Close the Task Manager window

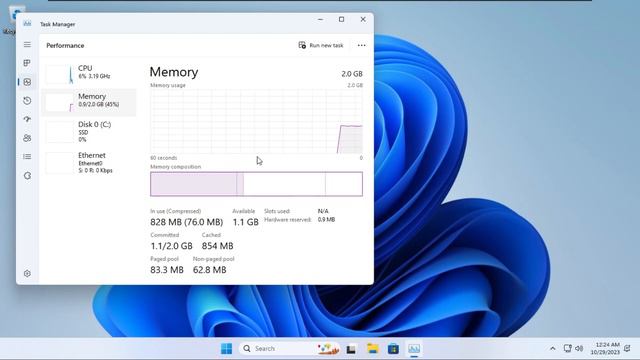[x=363, y=19]
